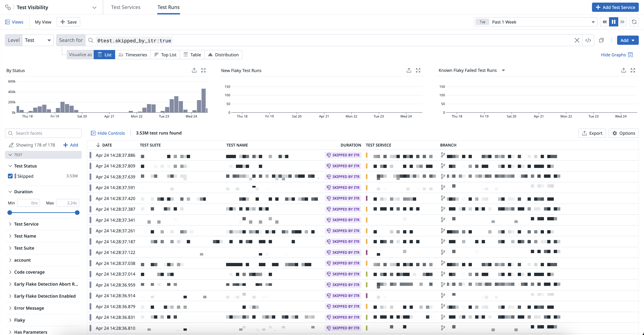Toggle the code view icon in search bar
Viewport: 644px width, 335px height.
coord(588,40)
